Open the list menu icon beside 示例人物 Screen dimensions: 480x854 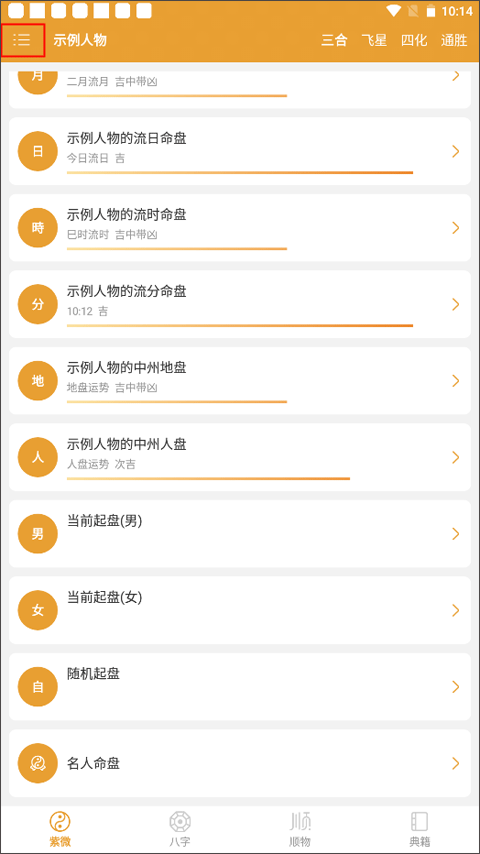pyautogui.click(x=22, y=40)
